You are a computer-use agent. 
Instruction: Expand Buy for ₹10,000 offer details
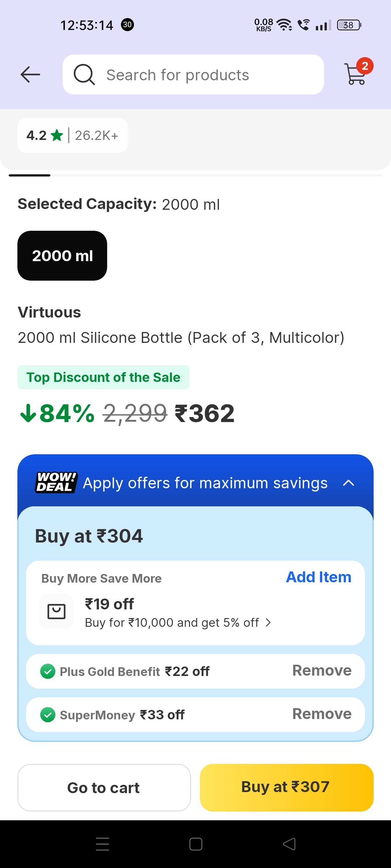tap(268, 622)
